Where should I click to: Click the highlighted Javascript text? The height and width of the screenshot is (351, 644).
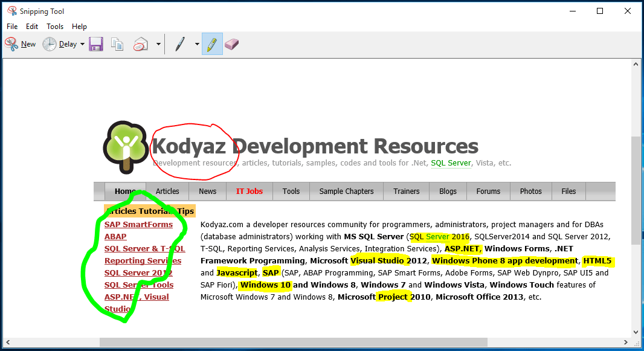pos(237,272)
